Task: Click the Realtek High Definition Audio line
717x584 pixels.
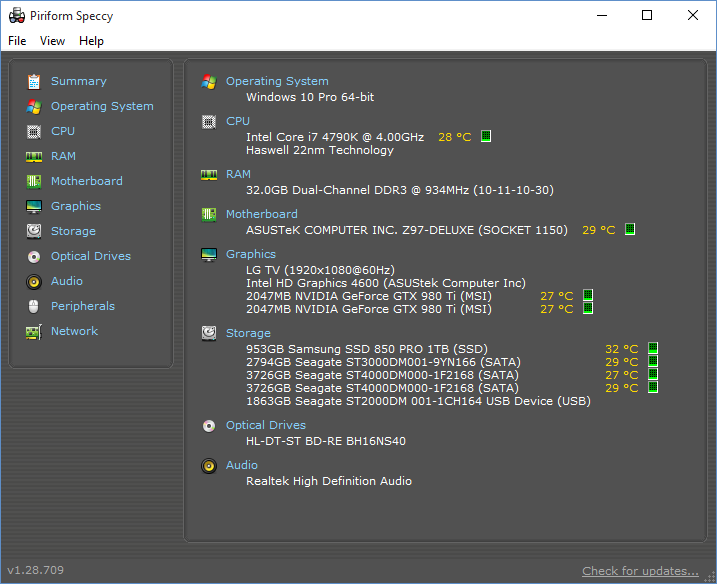Action: [x=329, y=481]
